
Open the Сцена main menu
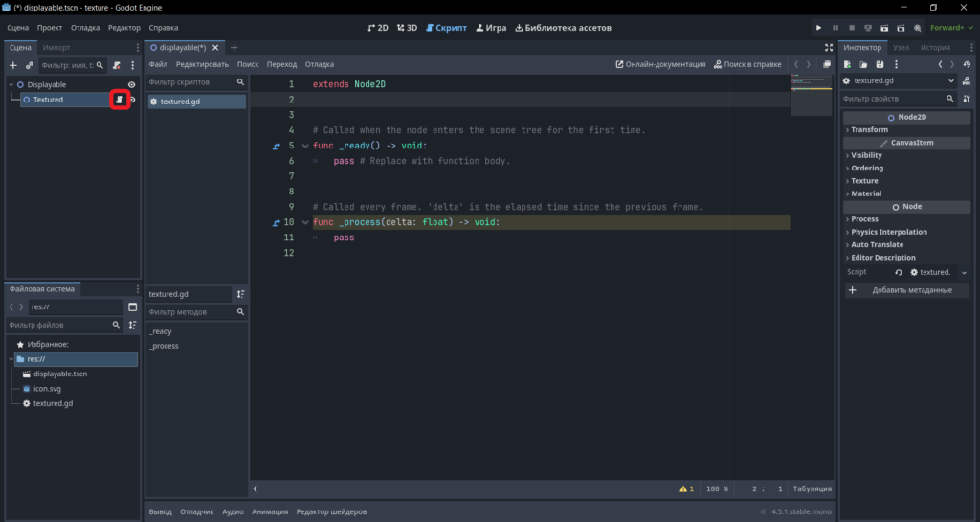pyautogui.click(x=17, y=28)
